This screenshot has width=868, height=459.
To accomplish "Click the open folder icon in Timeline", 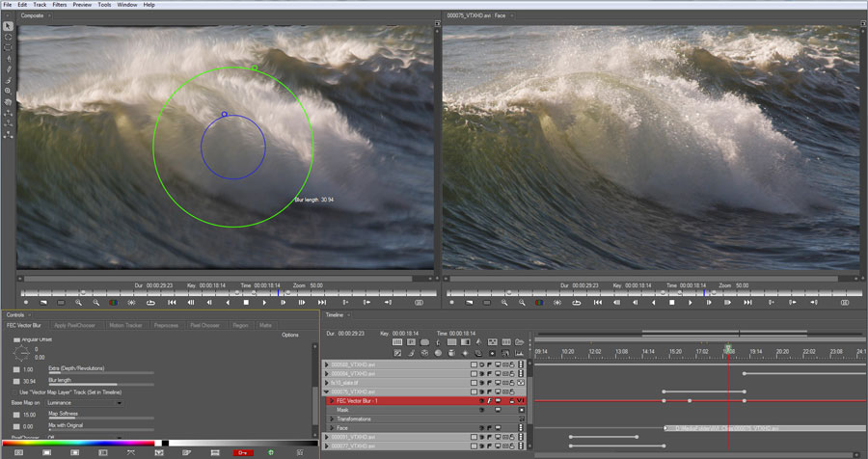I will click(x=519, y=342).
